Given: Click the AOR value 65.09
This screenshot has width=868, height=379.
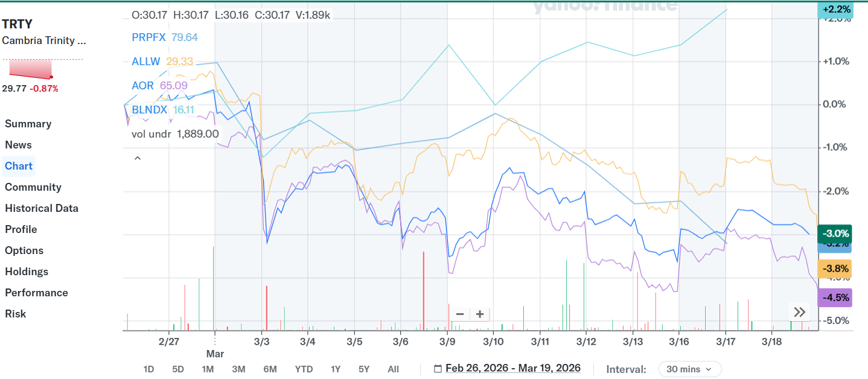Looking at the screenshot, I should tap(174, 86).
